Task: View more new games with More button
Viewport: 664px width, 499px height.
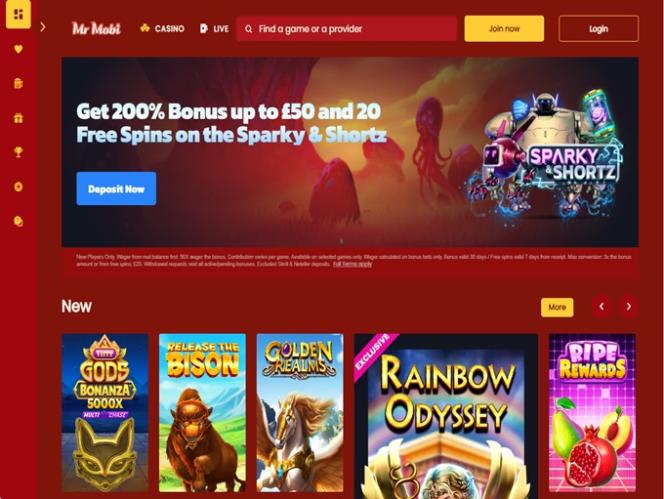Action: tap(557, 307)
